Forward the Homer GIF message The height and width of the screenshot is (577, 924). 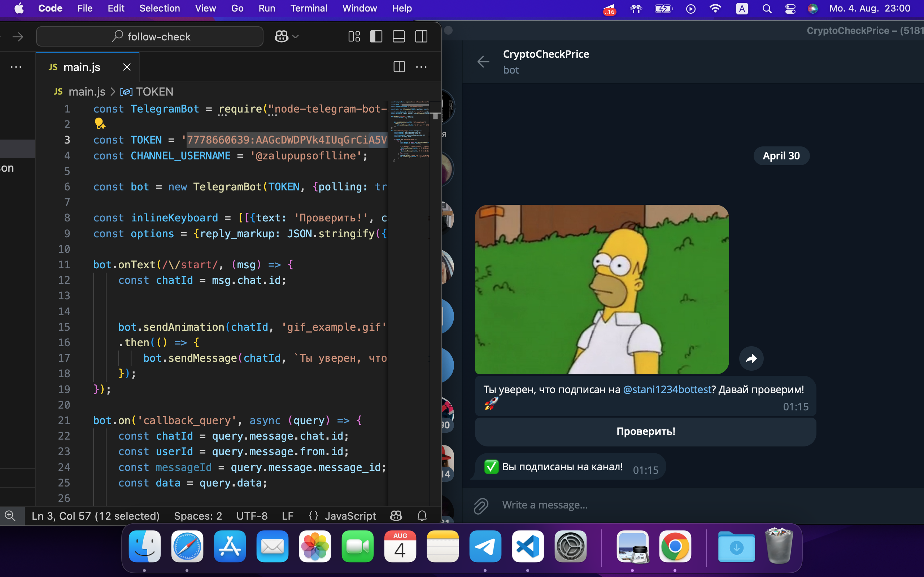751,358
